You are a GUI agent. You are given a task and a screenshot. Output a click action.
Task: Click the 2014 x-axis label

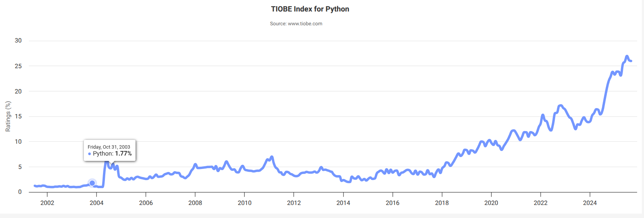coord(343,203)
